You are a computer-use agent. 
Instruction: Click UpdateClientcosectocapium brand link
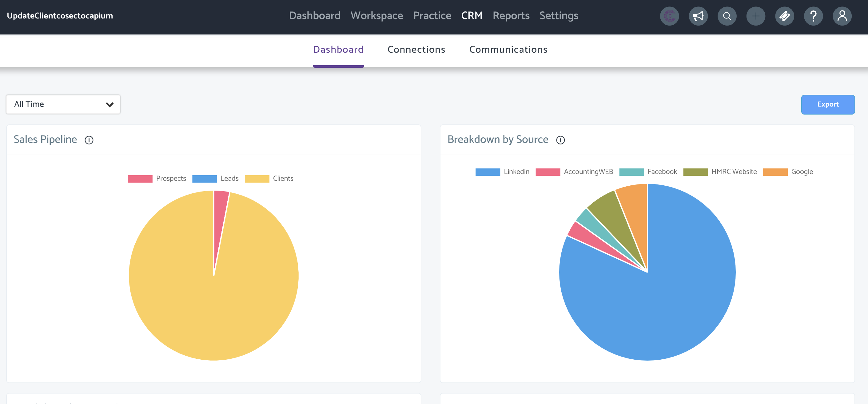(60, 15)
